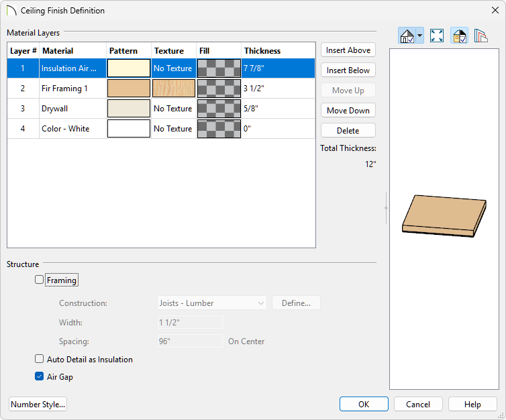Viewport: 506px width, 420px height.
Task: Toggle the color preview house icon
Action: (460, 36)
